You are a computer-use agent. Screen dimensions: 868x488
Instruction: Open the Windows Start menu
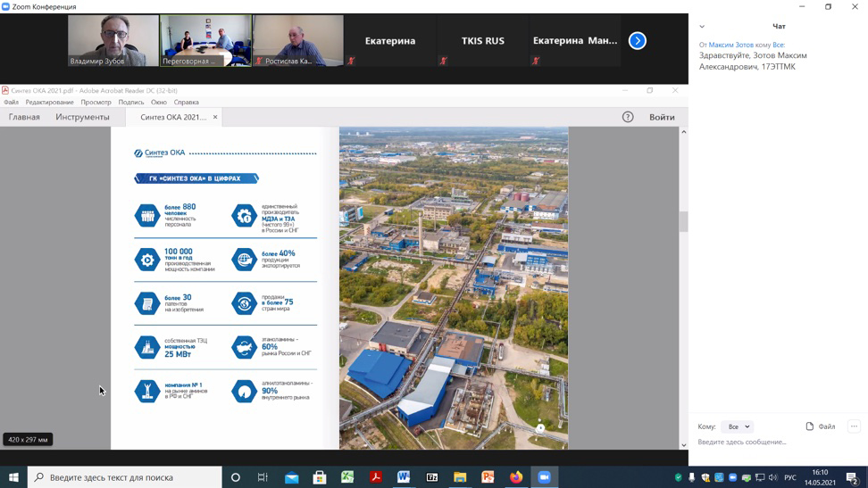coord(13,477)
